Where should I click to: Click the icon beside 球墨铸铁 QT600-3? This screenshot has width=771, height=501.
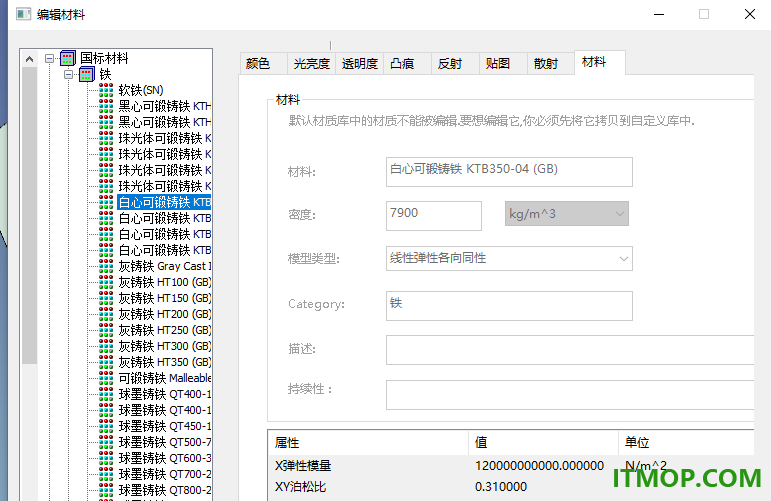click(106, 458)
